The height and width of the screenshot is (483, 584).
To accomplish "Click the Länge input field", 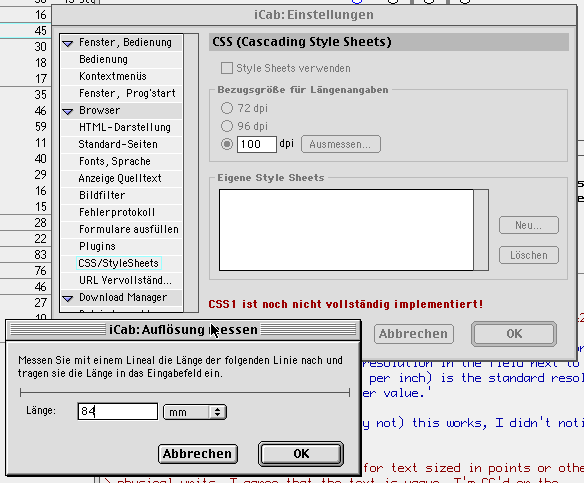I will (x=118, y=411).
